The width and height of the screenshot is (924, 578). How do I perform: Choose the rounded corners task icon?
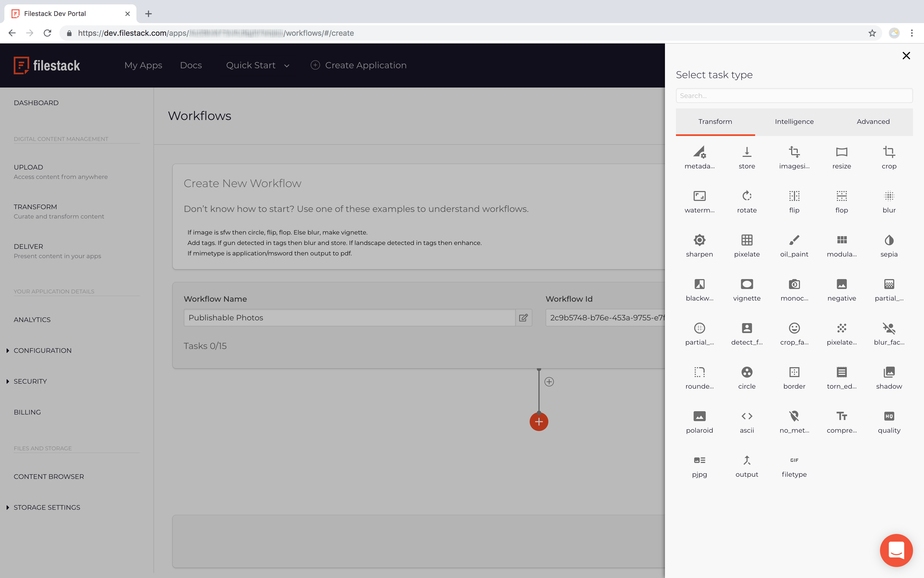point(700,372)
